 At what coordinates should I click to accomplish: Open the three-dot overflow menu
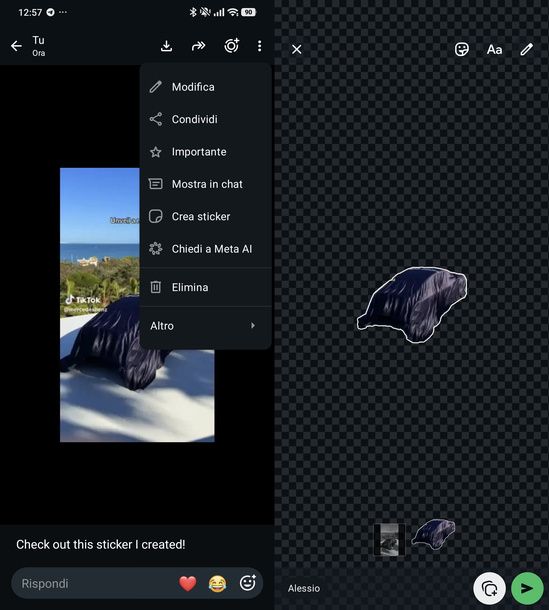[x=260, y=46]
